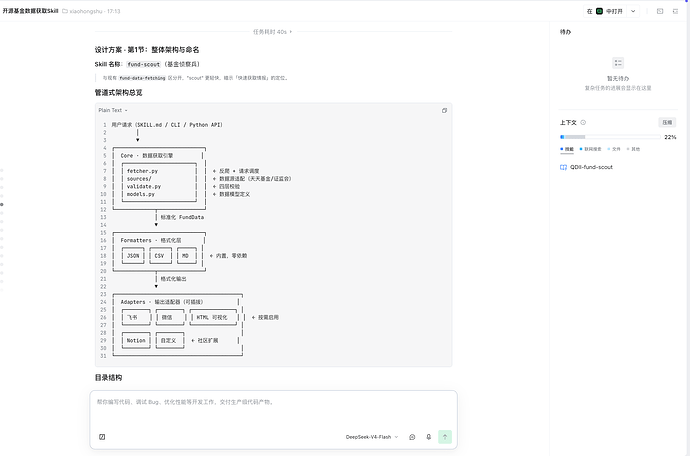Screen dimensions: 690x456
Task: Copy the Plain Text code block
Action: click(x=444, y=110)
